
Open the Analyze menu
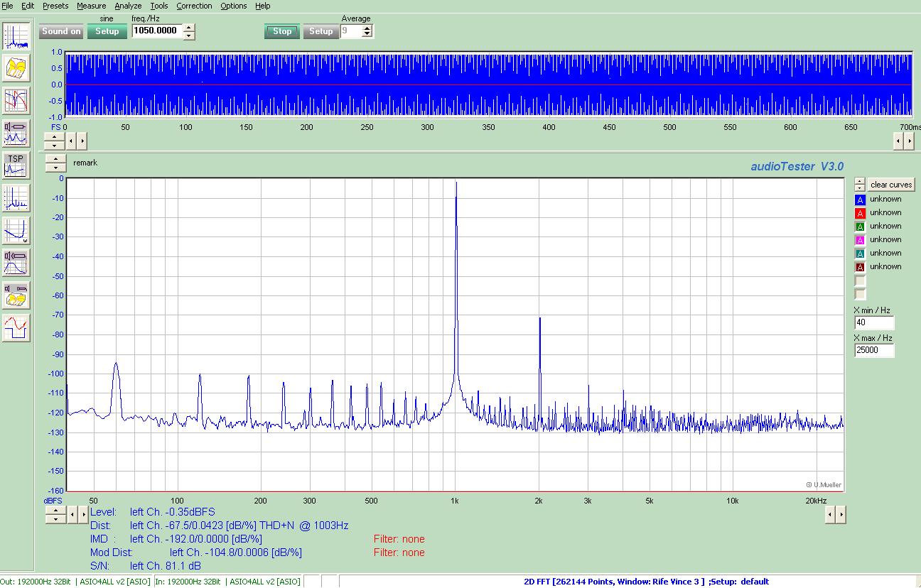pyautogui.click(x=129, y=6)
